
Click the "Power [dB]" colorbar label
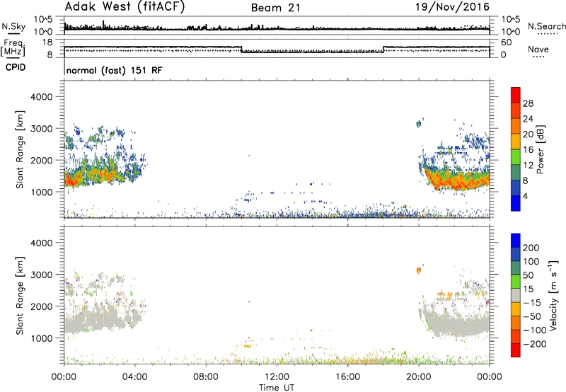540,149
